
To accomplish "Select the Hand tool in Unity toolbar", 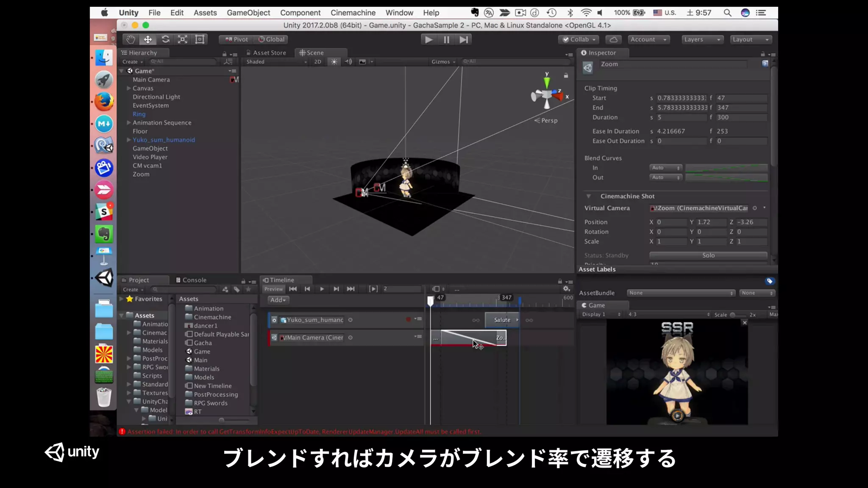I will pyautogui.click(x=131, y=39).
